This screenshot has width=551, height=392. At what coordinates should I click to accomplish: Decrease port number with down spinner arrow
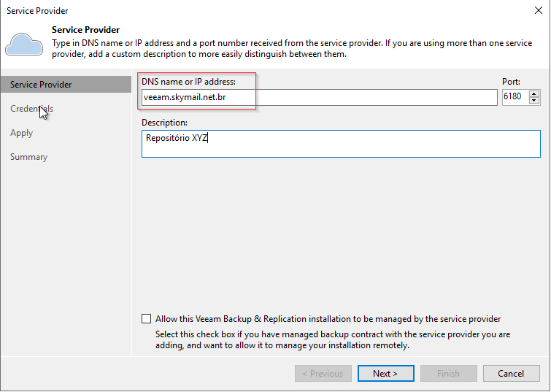[534, 101]
